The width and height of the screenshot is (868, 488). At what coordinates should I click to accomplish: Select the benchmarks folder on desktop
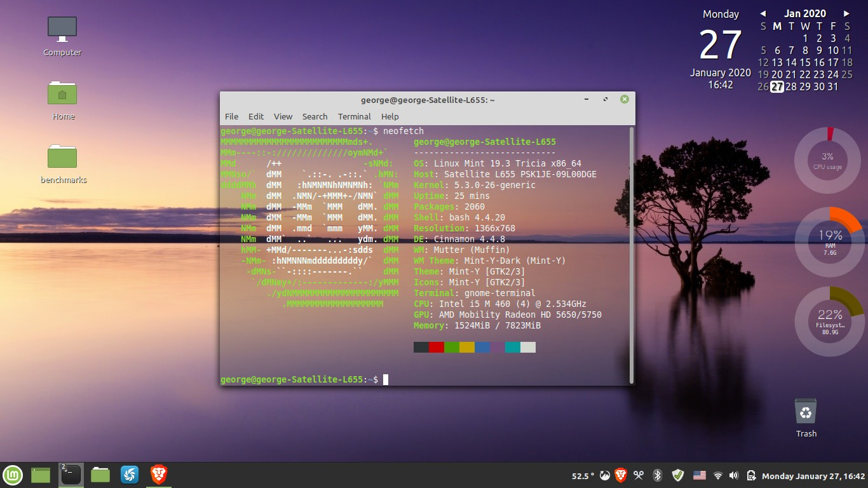62,158
